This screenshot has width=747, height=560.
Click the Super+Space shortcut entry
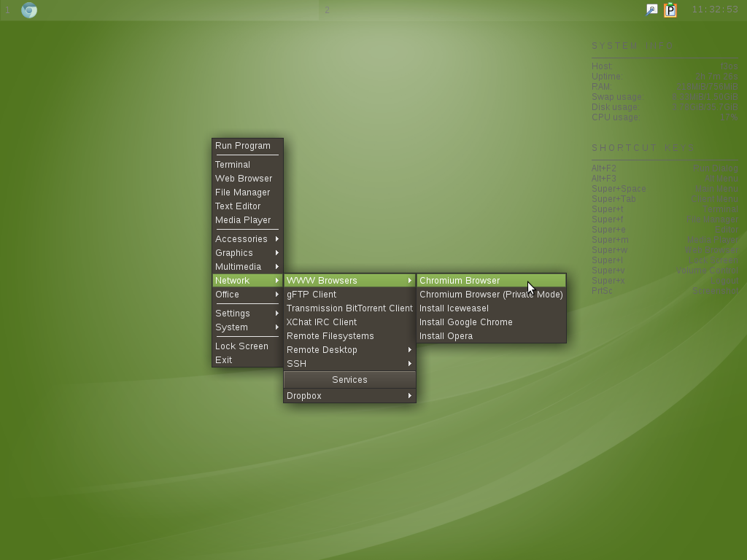click(x=665, y=189)
